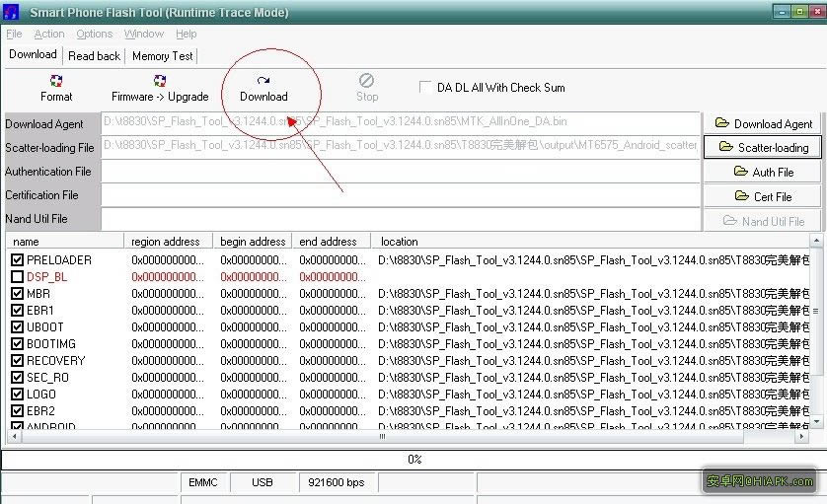Switch to the Memory Test tab
Viewport: 827px width, 504px height.
point(163,56)
